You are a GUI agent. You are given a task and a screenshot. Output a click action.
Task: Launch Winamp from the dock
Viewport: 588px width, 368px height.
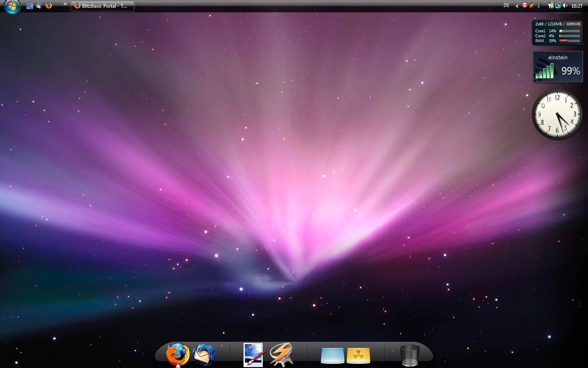tap(281, 354)
